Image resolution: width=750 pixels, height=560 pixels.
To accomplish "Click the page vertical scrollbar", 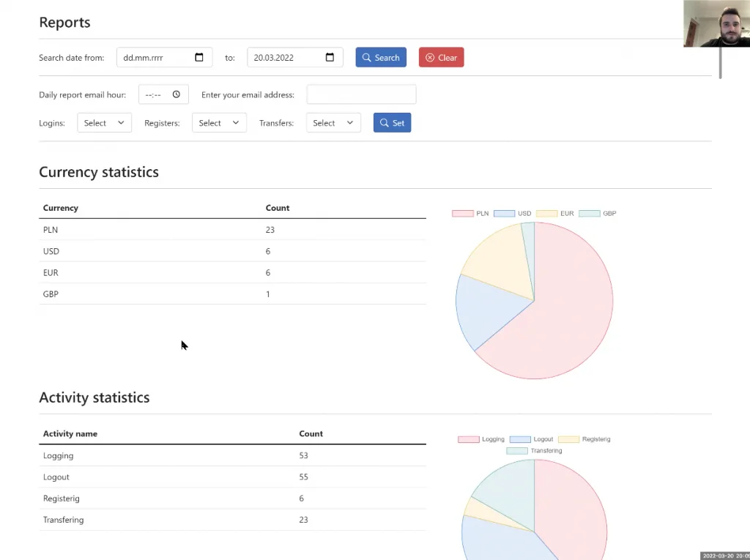I will pos(720,63).
